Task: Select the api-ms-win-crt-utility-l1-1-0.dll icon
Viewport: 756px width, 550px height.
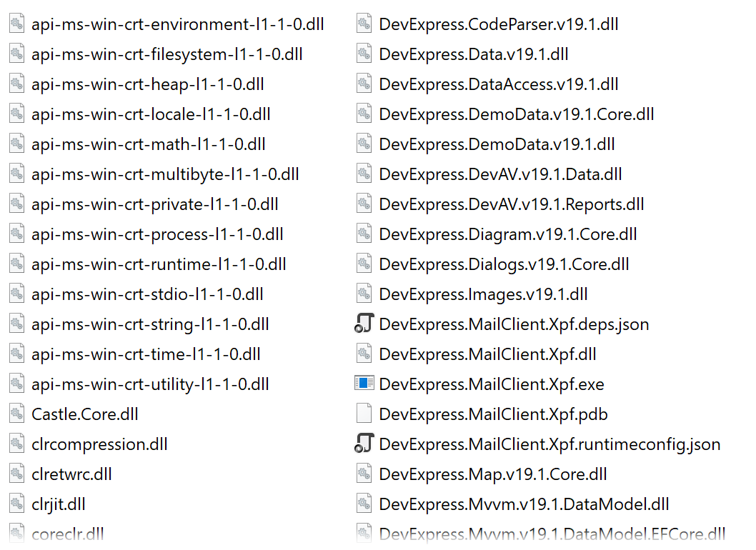Action: (17, 384)
